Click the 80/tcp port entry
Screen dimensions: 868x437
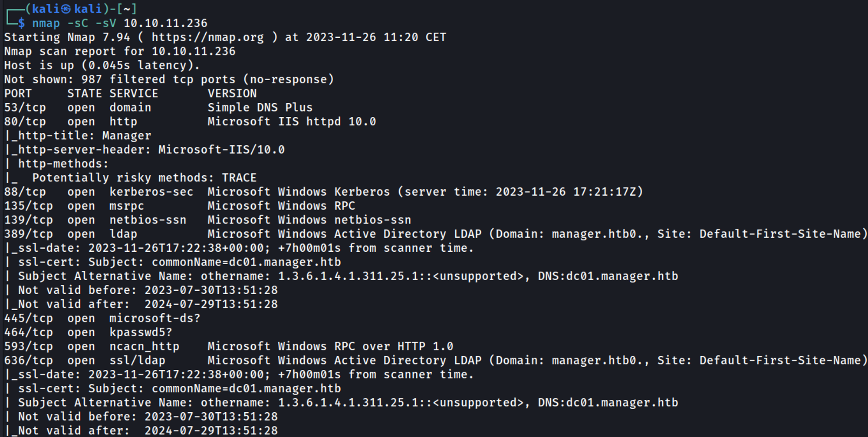(x=25, y=122)
